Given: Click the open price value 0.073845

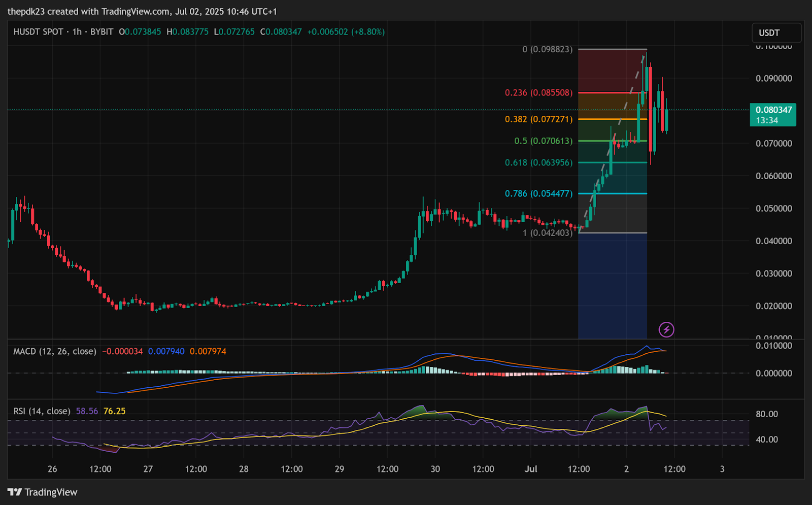Looking at the screenshot, I should (x=143, y=31).
